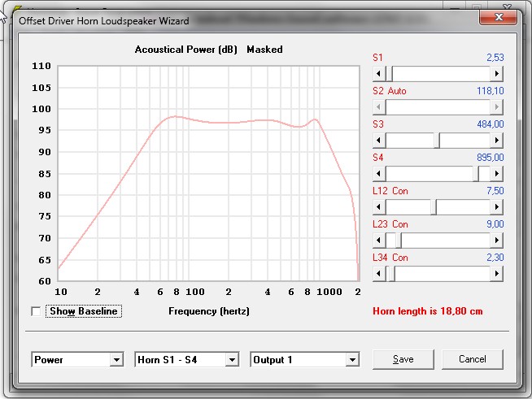Decrease L23 Con with its left arrow
This screenshot has width=532, height=399.
(379, 241)
